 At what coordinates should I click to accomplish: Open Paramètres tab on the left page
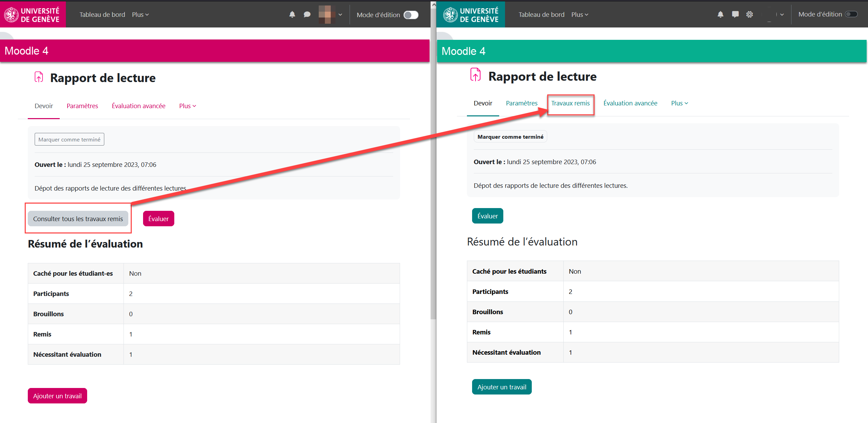[82, 106]
